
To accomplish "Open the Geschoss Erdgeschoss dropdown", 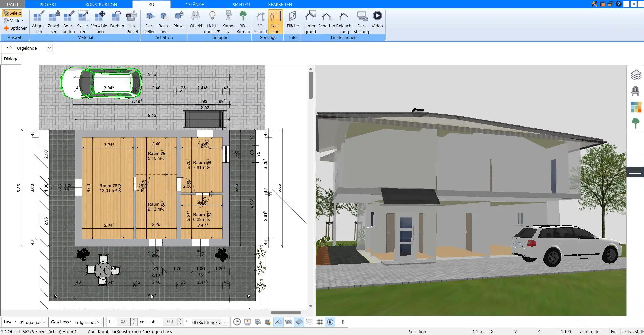I will point(99,322).
